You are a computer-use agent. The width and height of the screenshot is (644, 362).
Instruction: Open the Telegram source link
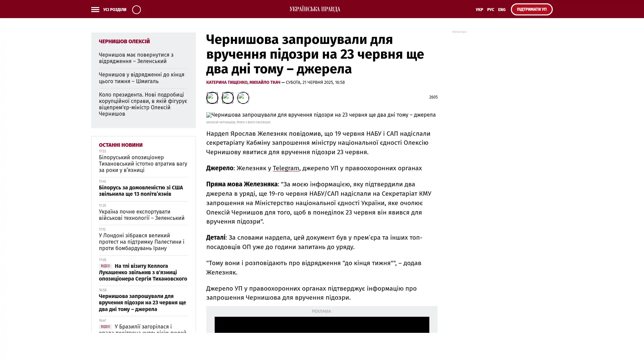tap(285, 168)
